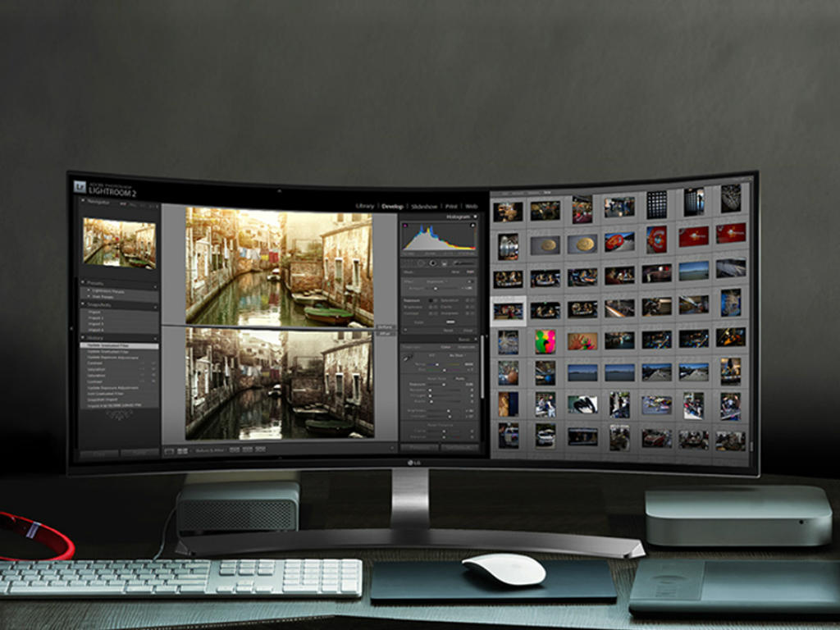Select the Crop Overlay tool icon
Viewport: 840px width, 630px height.
(x=408, y=263)
